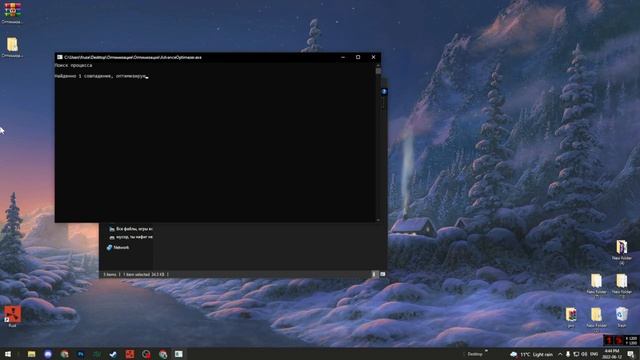The width and height of the screenshot is (640, 360).
Task: Click the microphone icon in the system tray
Action: 568,354
